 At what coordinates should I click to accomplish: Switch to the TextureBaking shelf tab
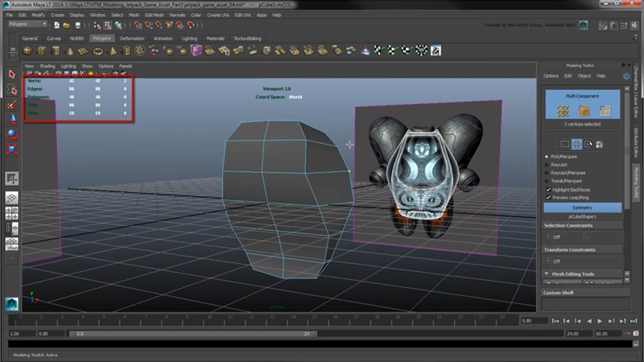coord(247,39)
